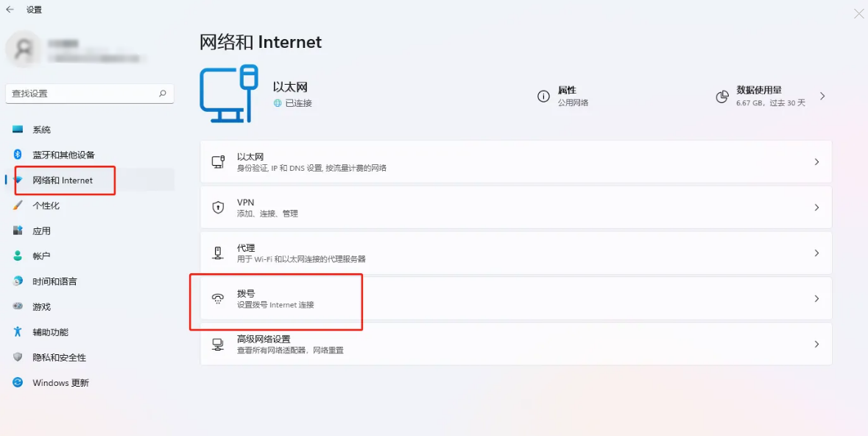The width and height of the screenshot is (868, 436).
Task: Click the 游戏 gamepad icon
Action: click(18, 306)
